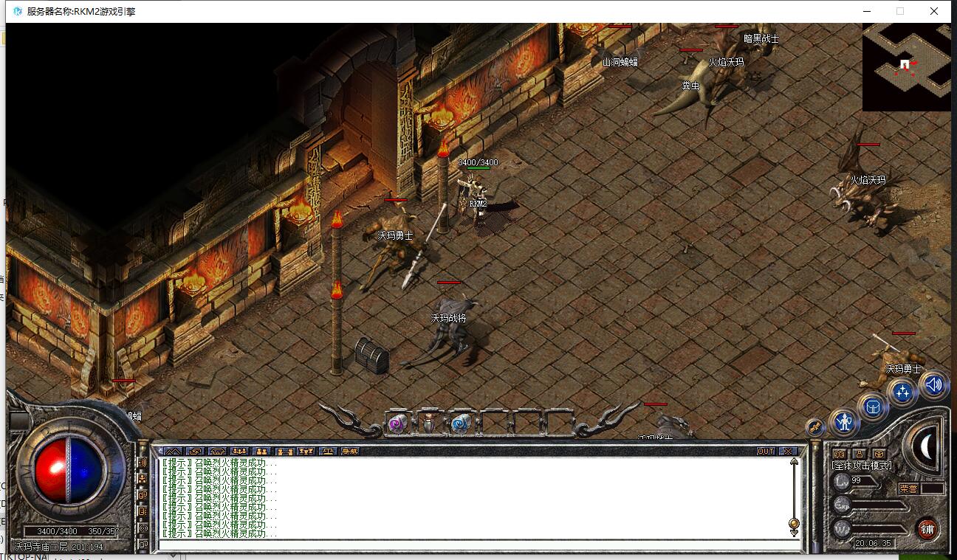Image resolution: width=957 pixels, height=560 pixels.
Task: Click the small golden orb left of the character orb
Action: pos(814,426)
